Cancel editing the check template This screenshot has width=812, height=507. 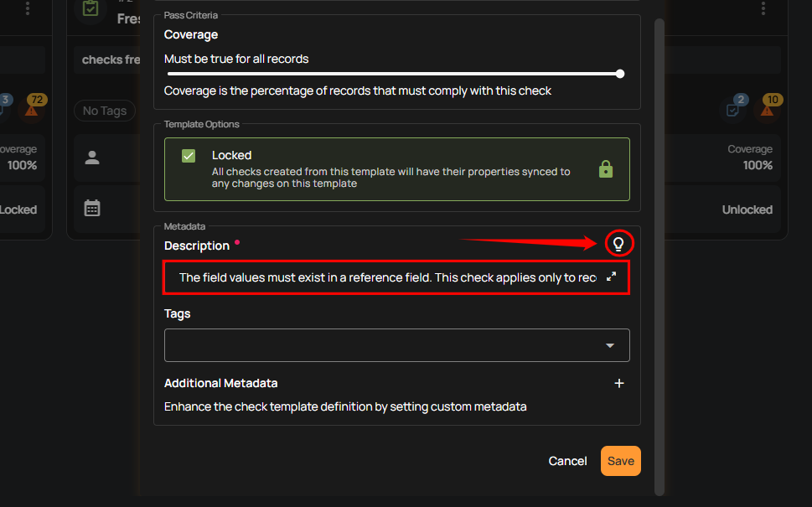pyautogui.click(x=567, y=461)
